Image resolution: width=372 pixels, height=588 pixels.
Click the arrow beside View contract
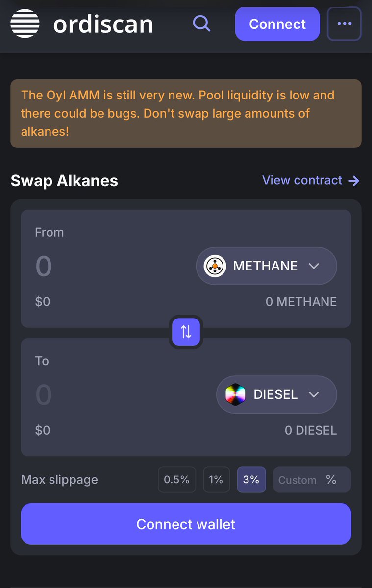click(x=354, y=181)
